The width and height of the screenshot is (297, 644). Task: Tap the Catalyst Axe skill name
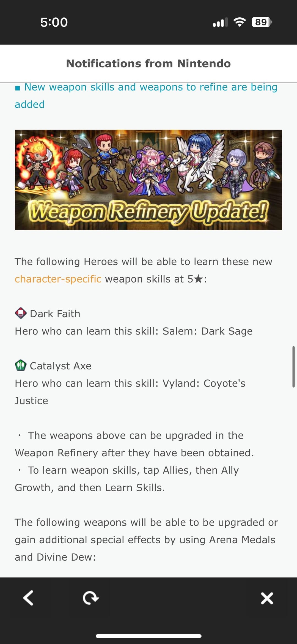61,366
